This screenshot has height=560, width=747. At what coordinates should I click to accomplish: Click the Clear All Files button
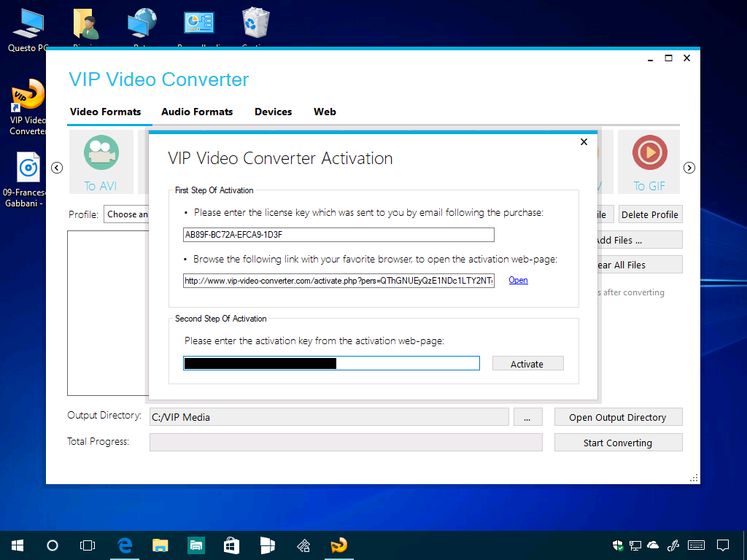[640, 265]
